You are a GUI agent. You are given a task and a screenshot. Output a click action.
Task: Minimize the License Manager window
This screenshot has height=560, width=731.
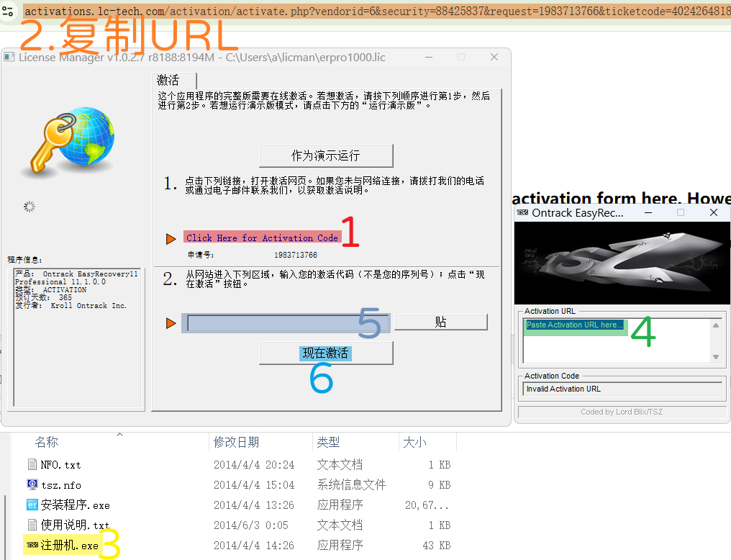[x=429, y=57]
